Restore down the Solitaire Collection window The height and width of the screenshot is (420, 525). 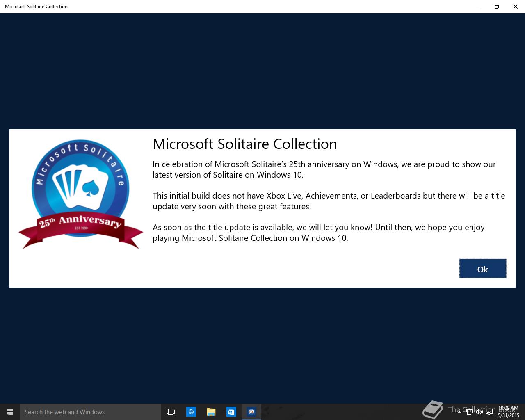[497, 7]
